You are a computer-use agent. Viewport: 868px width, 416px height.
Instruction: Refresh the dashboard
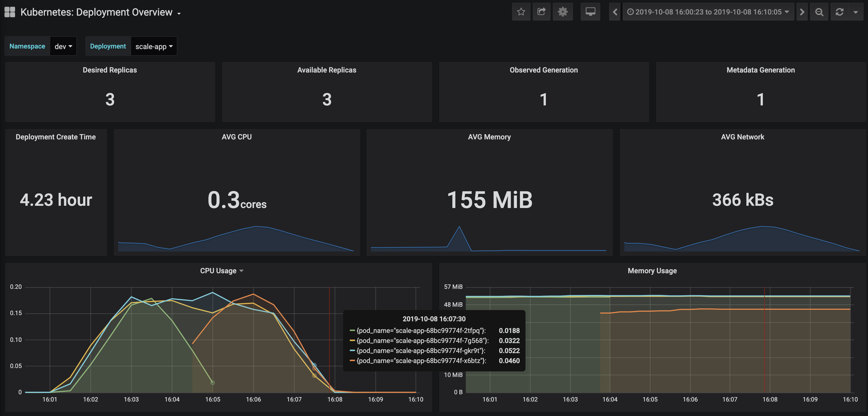point(839,12)
